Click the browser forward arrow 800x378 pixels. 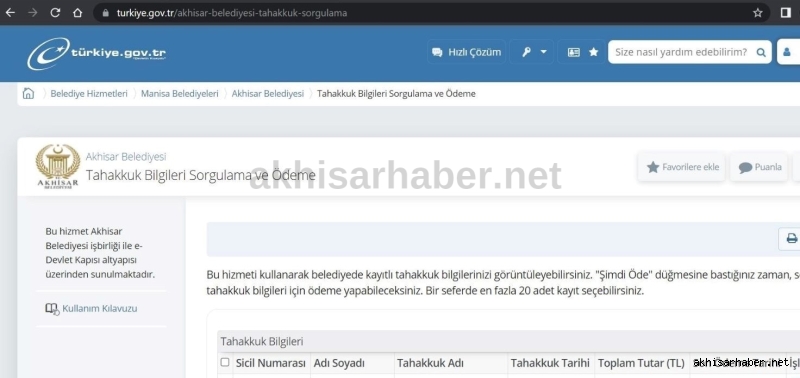click(33, 13)
